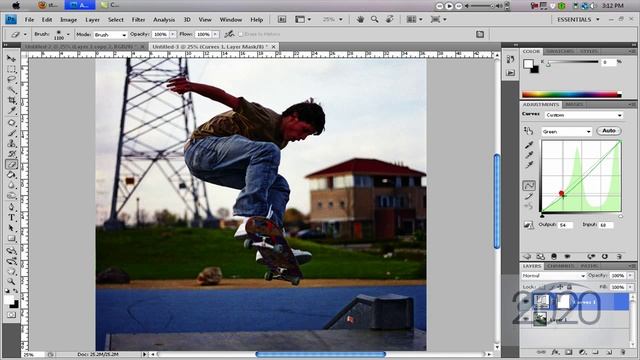Image resolution: width=640 pixels, height=360 pixels.
Task: Click the Rotate View tool in application bar
Action: (x=389, y=19)
